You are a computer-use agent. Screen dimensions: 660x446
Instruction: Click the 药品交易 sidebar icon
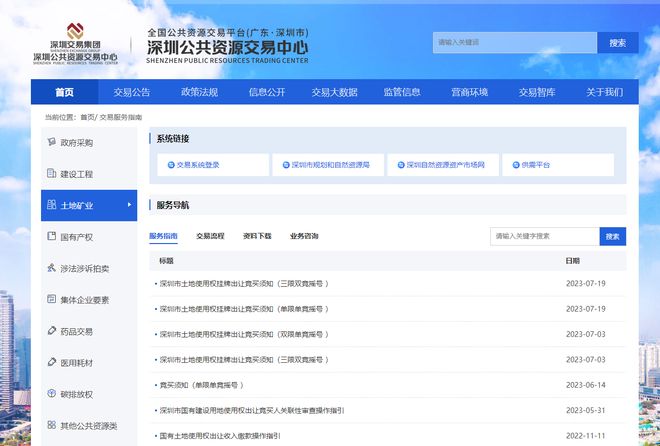tap(51, 331)
